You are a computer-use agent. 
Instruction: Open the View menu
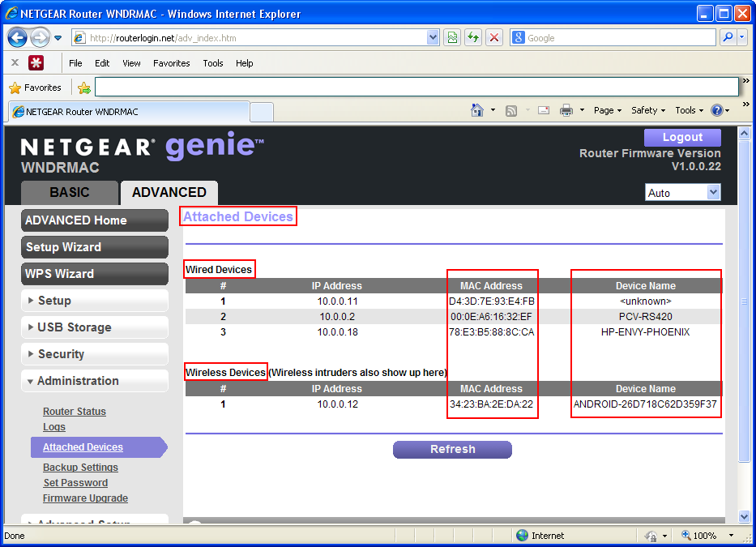pyautogui.click(x=131, y=63)
